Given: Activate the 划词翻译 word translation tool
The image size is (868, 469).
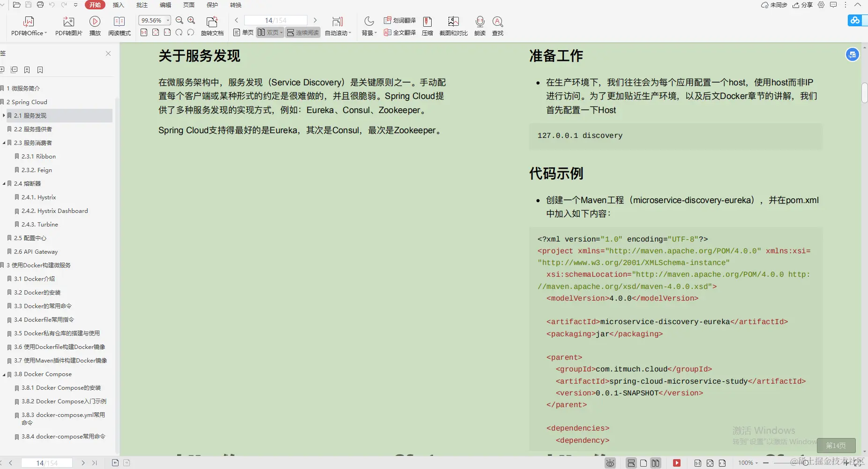Looking at the screenshot, I should tap(400, 20).
